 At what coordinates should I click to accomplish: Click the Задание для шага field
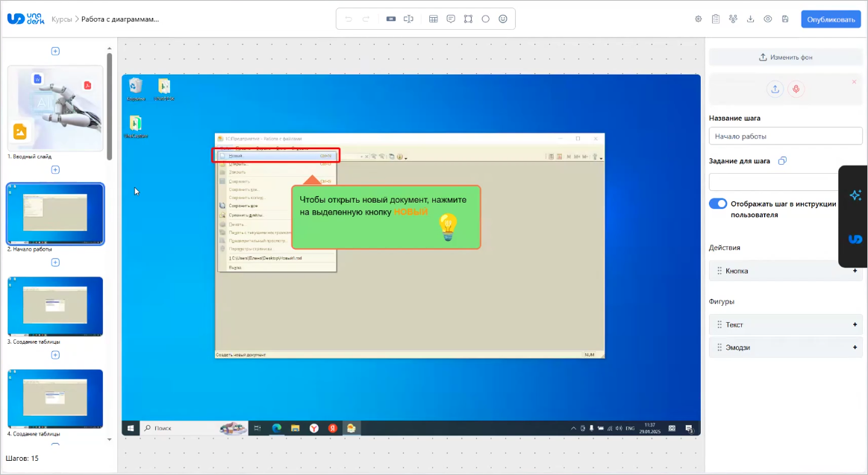775,182
